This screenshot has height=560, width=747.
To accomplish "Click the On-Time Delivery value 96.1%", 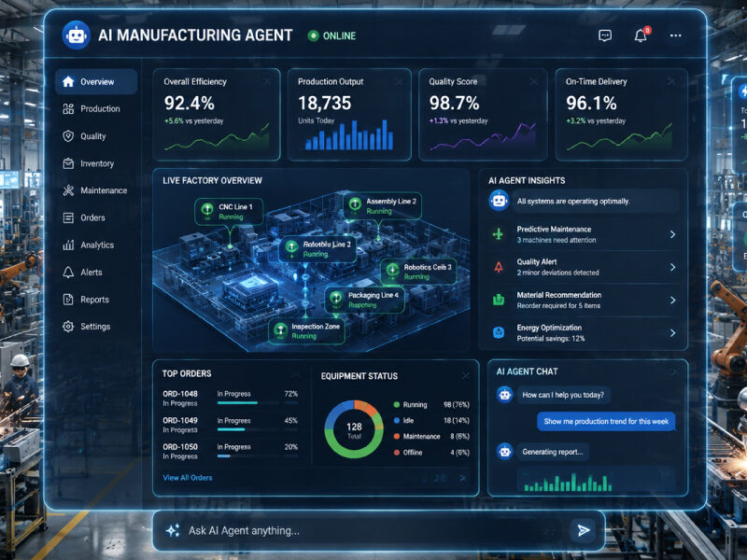I will click(x=591, y=103).
